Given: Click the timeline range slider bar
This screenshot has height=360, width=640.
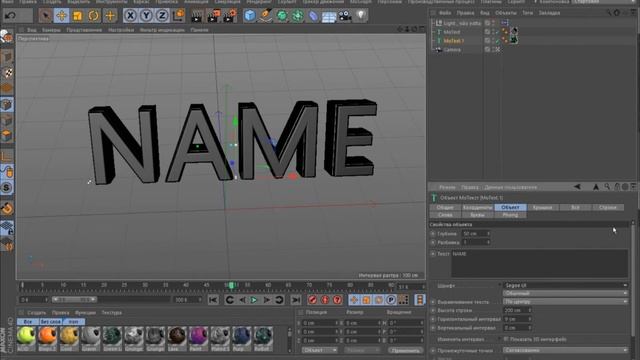Looking at the screenshot, I should coord(74,300).
